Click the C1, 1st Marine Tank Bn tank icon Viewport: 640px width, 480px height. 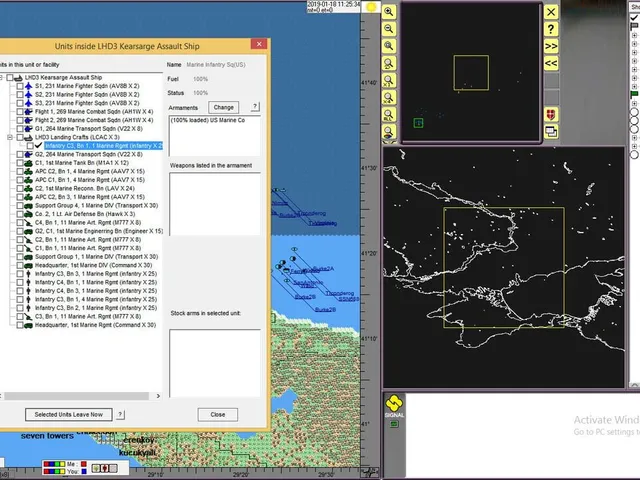[x=29, y=163]
